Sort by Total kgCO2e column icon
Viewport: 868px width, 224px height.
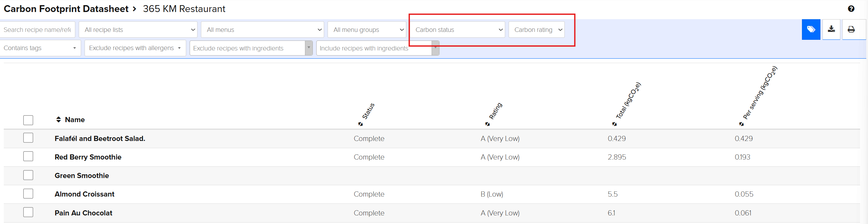point(614,124)
